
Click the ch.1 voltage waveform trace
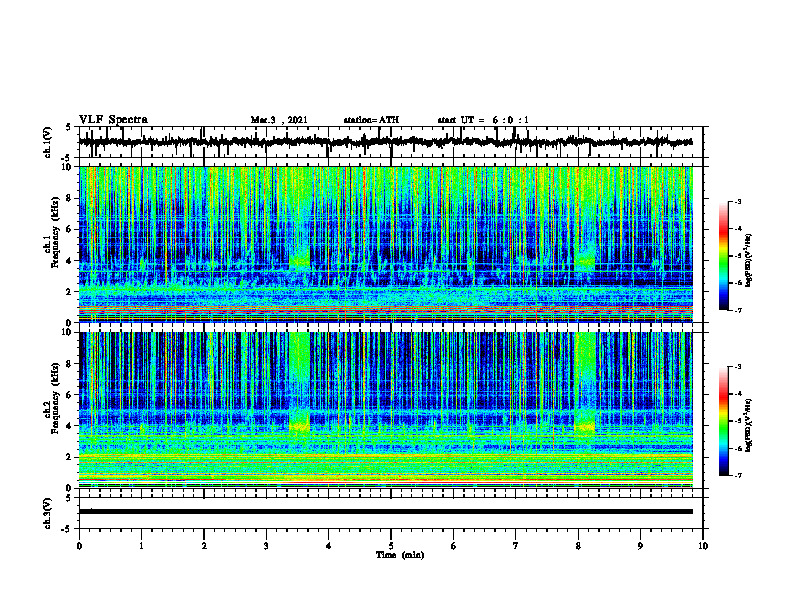click(x=385, y=142)
